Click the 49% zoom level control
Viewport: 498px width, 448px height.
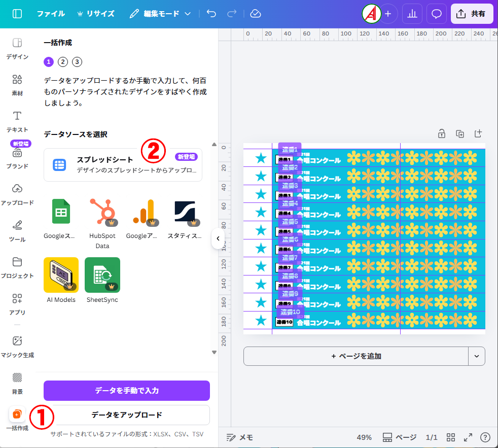[364, 437]
